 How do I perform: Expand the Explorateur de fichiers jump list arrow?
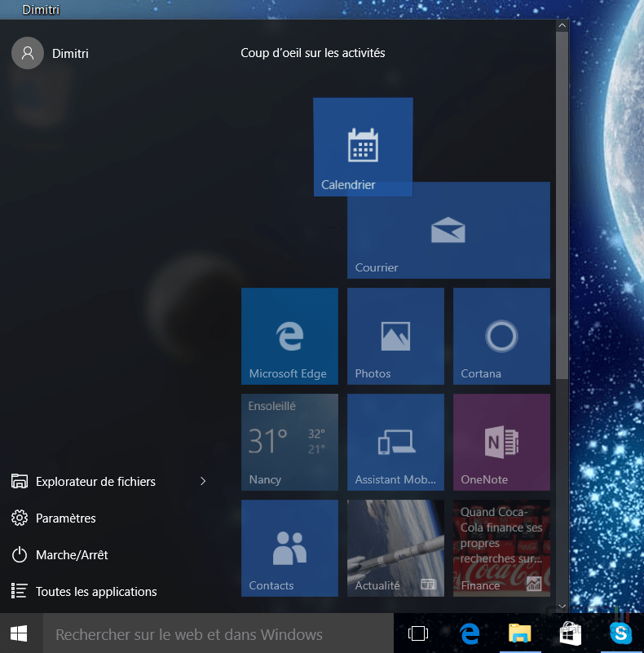tap(203, 482)
